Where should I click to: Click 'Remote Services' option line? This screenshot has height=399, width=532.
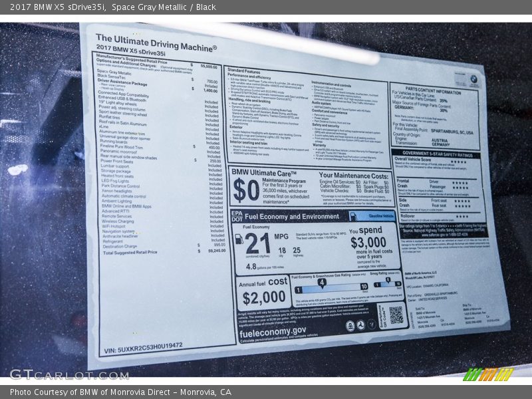coord(116,216)
